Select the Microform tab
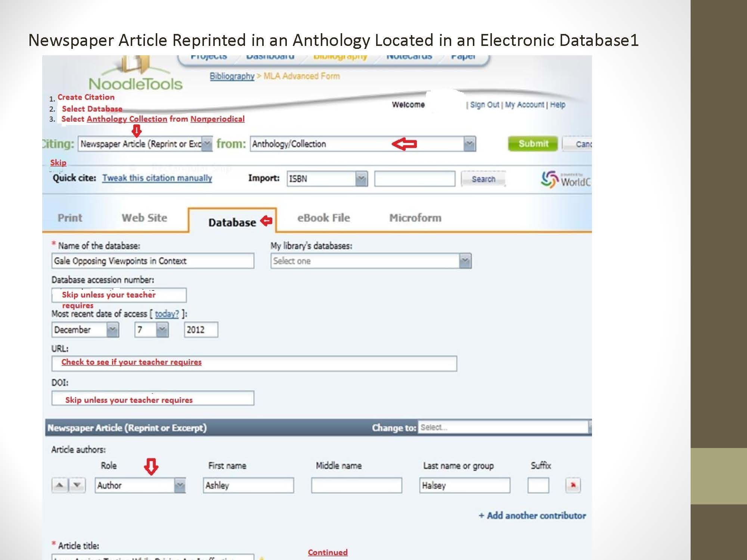The width and height of the screenshot is (747, 560). pyautogui.click(x=415, y=218)
